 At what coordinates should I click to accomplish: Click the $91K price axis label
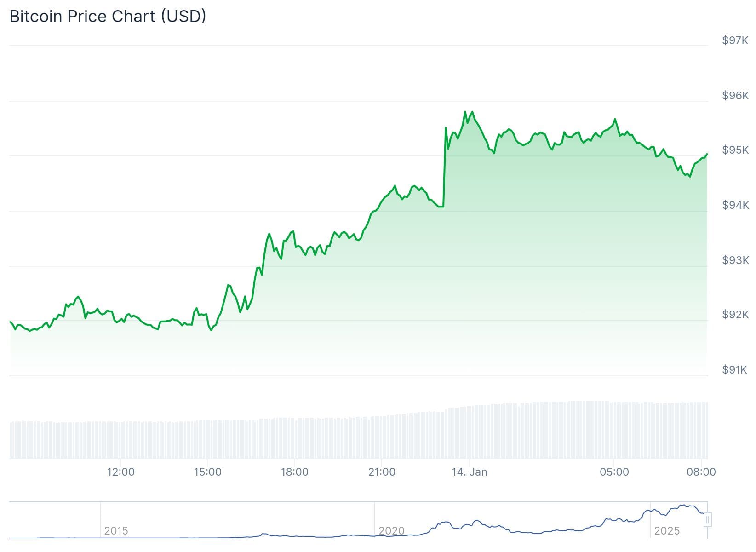click(x=735, y=370)
